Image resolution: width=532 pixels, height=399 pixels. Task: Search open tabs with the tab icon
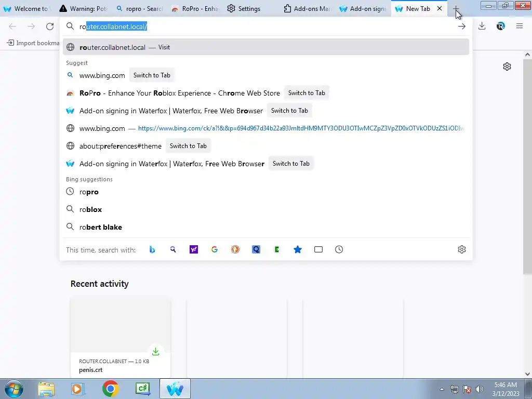tap(318, 250)
